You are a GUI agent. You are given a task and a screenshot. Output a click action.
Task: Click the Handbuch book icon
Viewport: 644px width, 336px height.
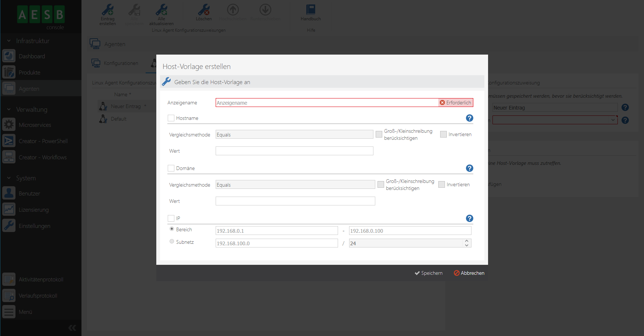tap(310, 10)
